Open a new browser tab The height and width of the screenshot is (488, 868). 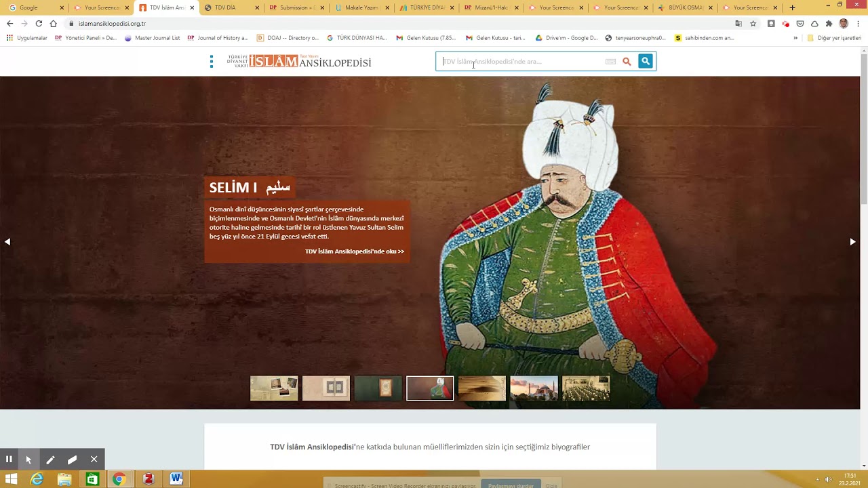pos(792,8)
